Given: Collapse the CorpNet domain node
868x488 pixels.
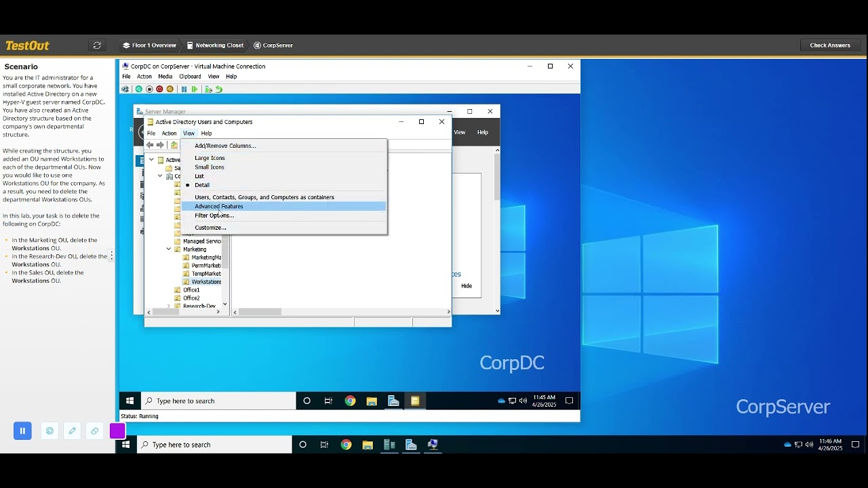Looking at the screenshot, I should 160,176.
